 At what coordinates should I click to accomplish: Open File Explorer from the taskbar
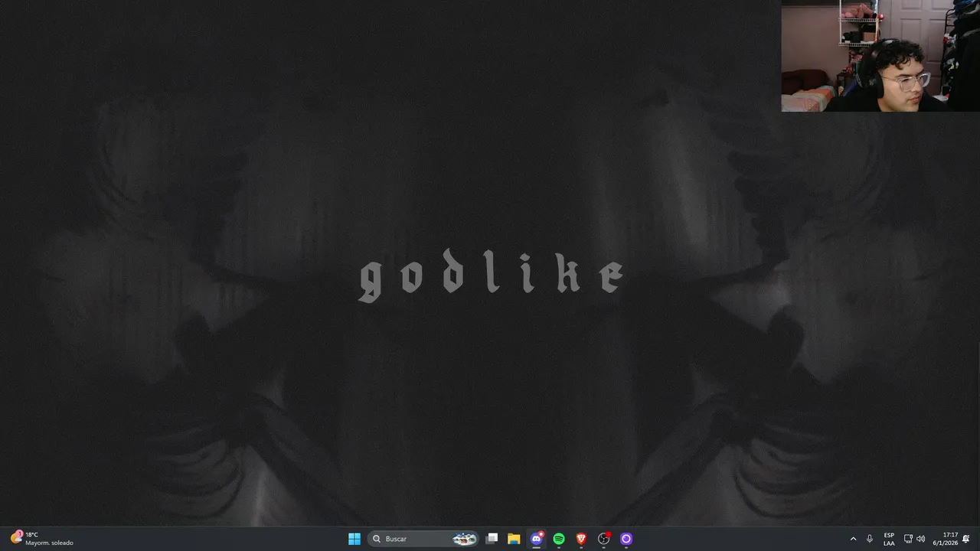click(514, 539)
